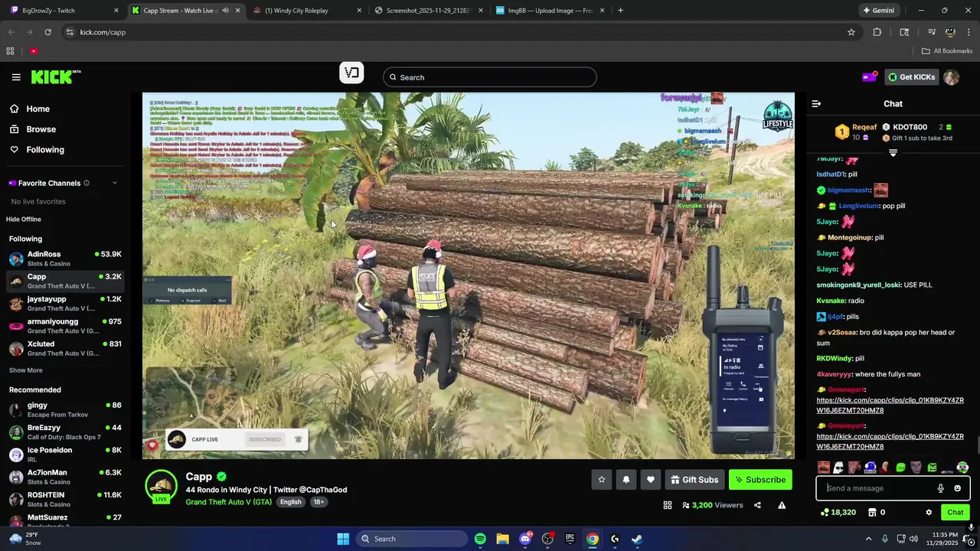Switch to the BigDrowZy Twitch tab

point(65,11)
